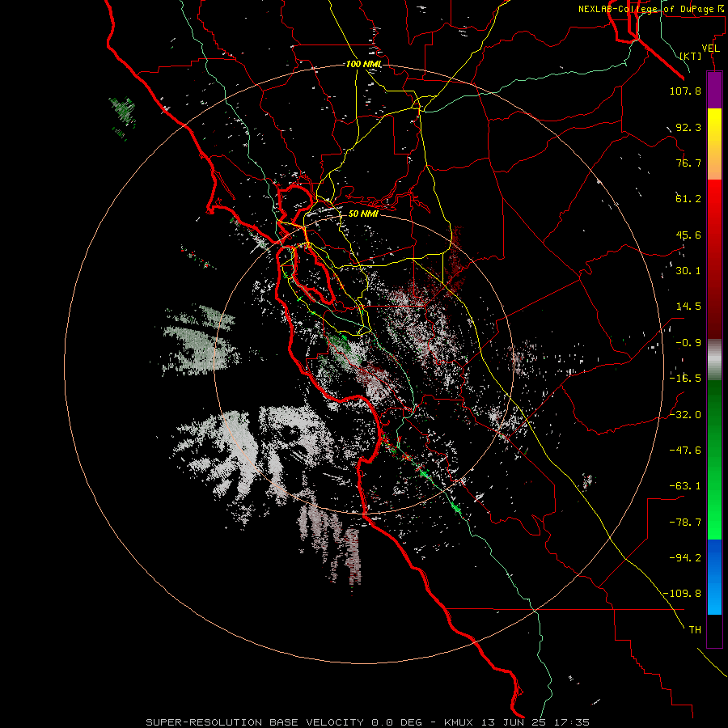Click the -16.5 velocity scale value
Image resolution: width=728 pixels, height=728 pixels.
[x=685, y=379]
